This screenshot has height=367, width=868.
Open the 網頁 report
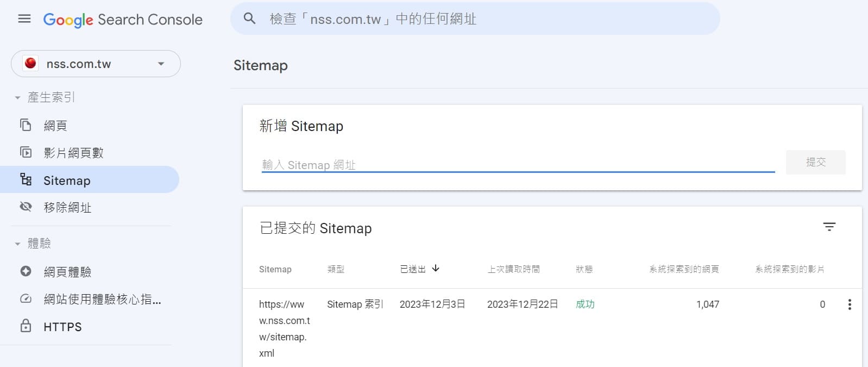pos(55,126)
